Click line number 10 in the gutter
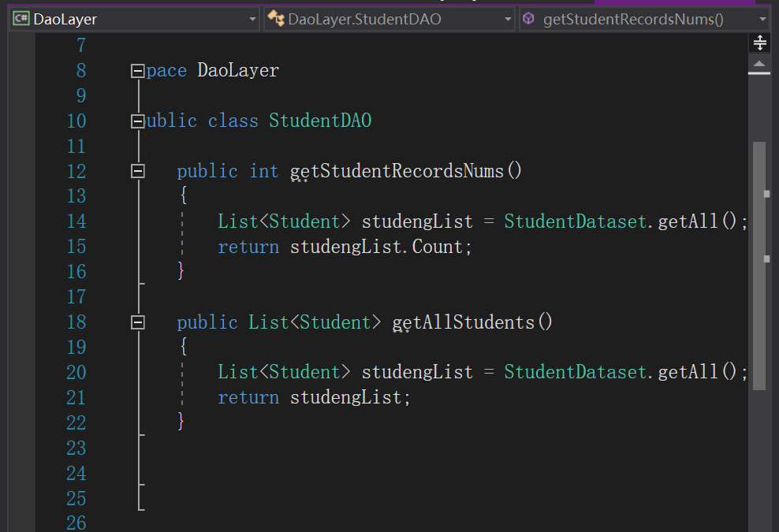Screen dimensions: 779x532 click(76, 121)
